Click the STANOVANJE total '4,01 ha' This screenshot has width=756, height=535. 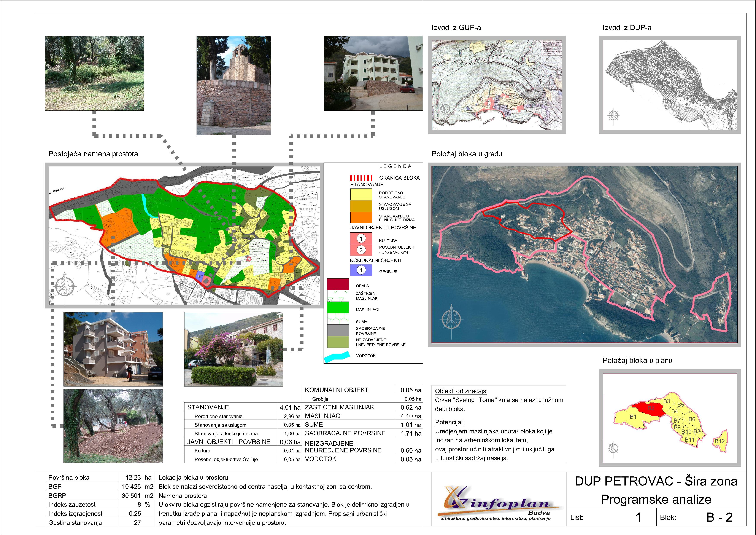point(290,407)
